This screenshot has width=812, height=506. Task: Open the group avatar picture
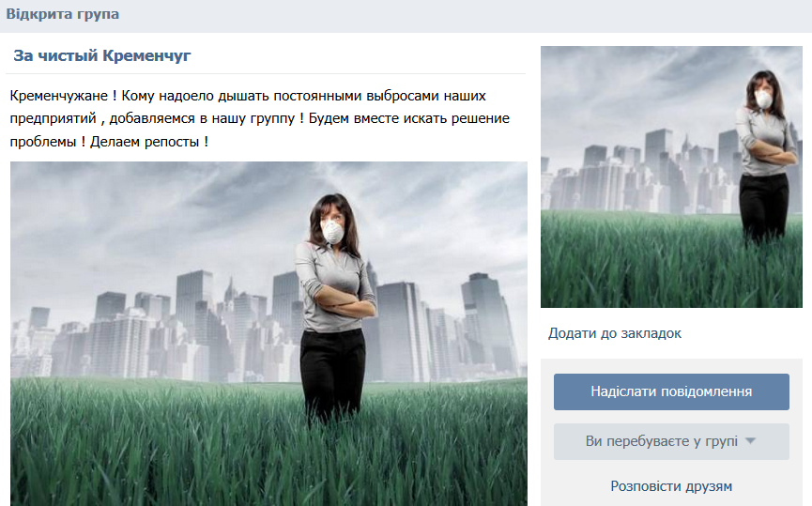pyautogui.click(x=671, y=176)
